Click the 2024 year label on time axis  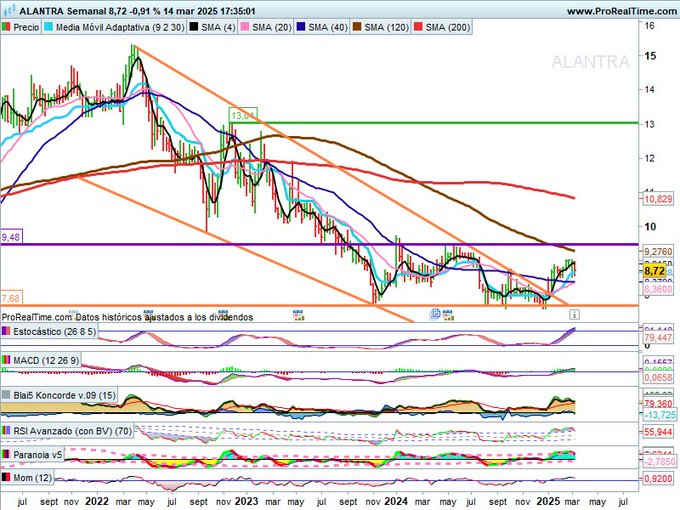coord(396,501)
